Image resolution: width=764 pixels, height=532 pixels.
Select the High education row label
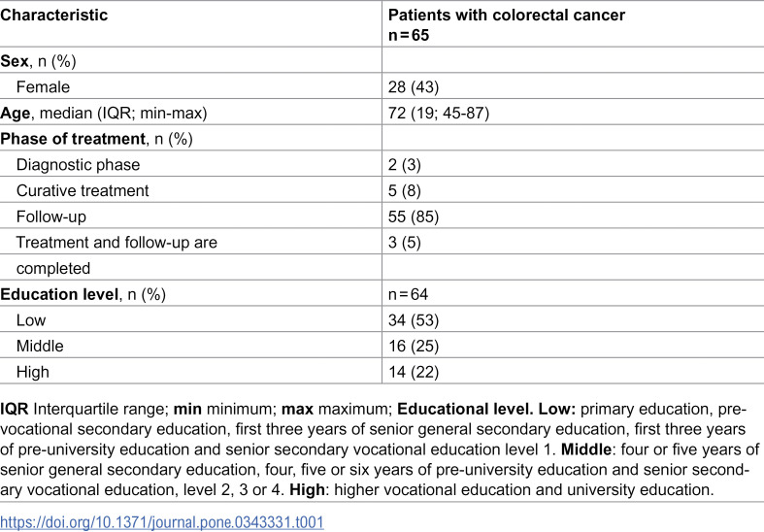[x=33, y=372]
